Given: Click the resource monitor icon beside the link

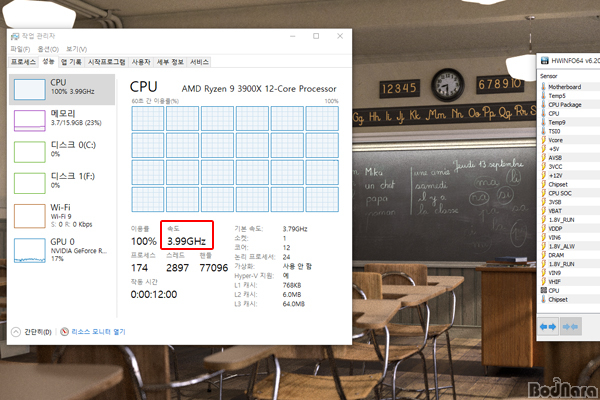Looking at the screenshot, I should pyautogui.click(x=64, y=332).
